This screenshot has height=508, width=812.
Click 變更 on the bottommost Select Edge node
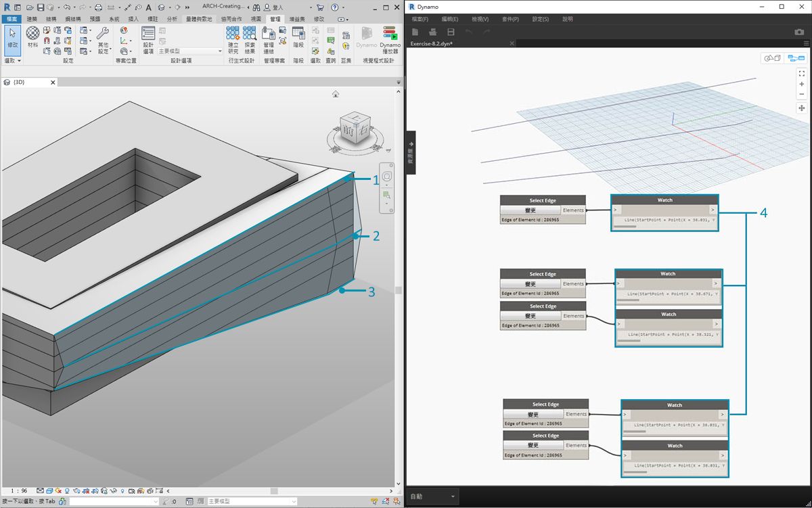535,445
